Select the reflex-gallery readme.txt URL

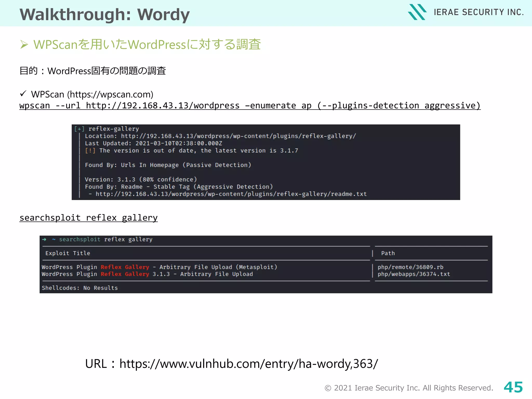(x=231, y=194)
